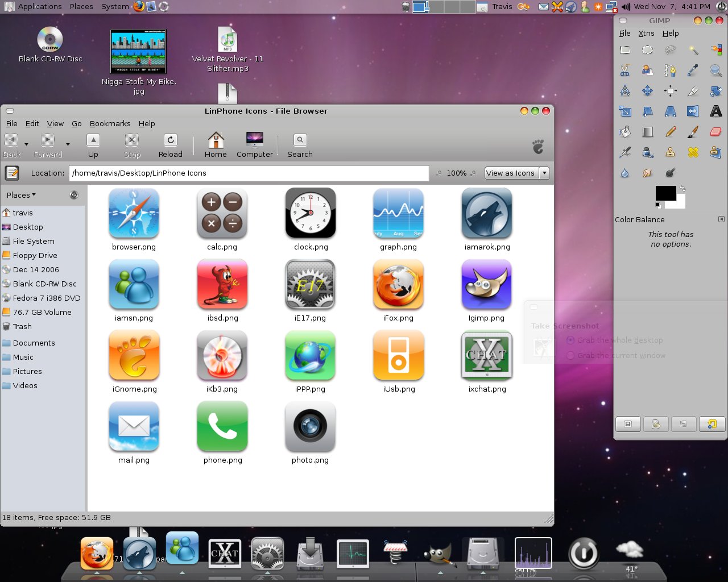The height and width of the screenshot is (582, 728).
Task: Select GIMP Pencil tool
Action: (671, 132)
